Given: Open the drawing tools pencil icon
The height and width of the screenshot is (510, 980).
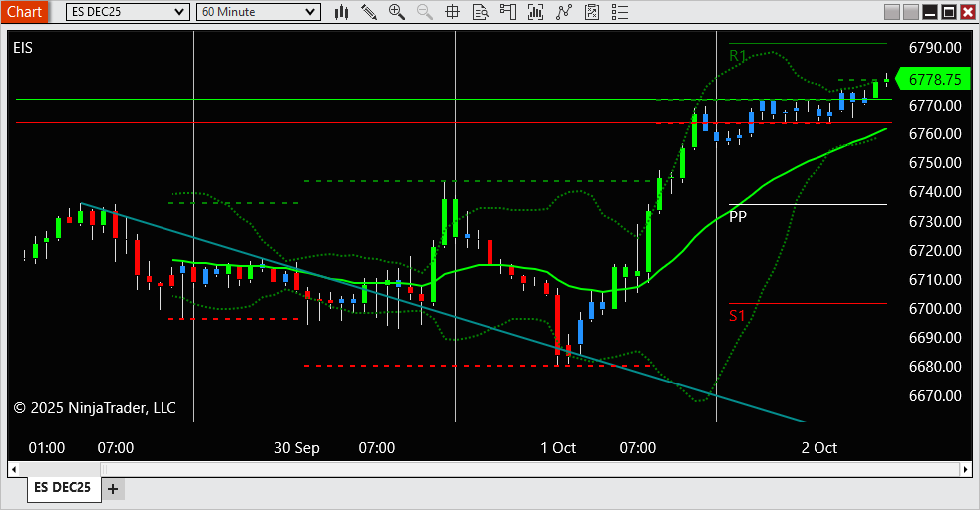Looking at the screenshot, I should (369, 12).
